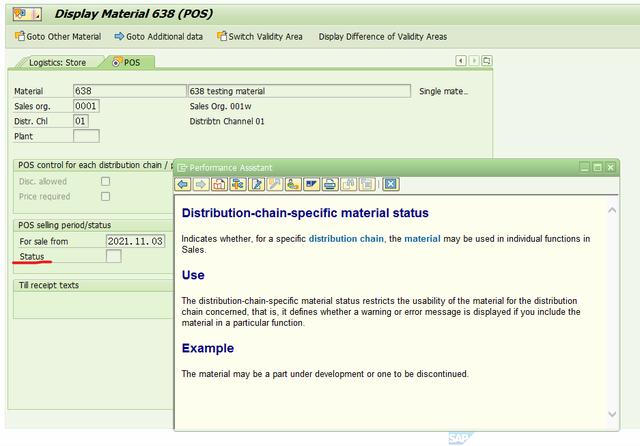Click the Edit Documentation pencil icon
Screen dimensions: 640x446
(x=256, y=184)
